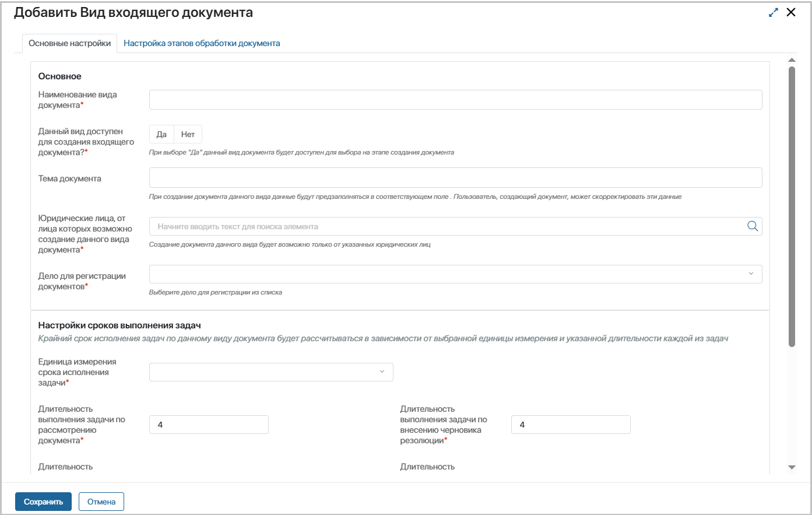This screenshot has width=812, height=515.
Task: Click into the 'Тема документа' field
Action: point(455,178)
